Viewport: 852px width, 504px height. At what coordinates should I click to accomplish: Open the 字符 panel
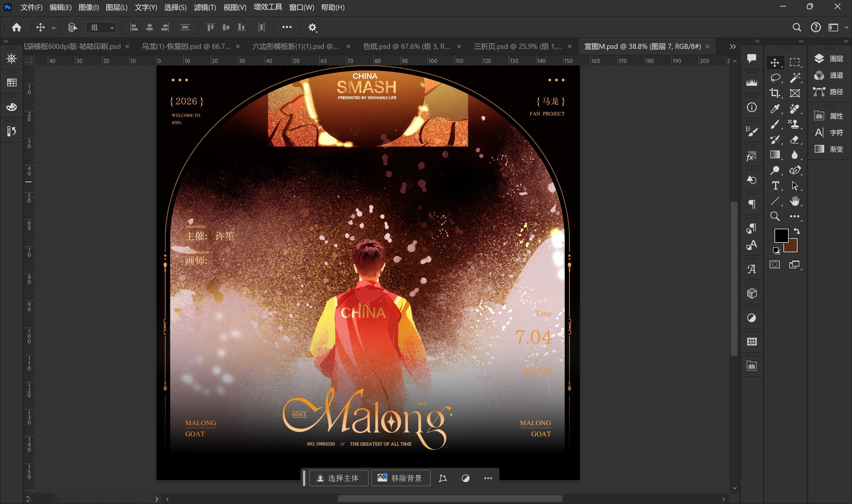point(829,133)
